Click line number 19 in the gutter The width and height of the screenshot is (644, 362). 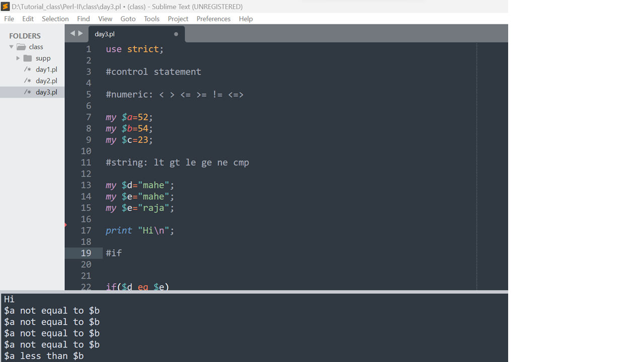click(86, 253)
